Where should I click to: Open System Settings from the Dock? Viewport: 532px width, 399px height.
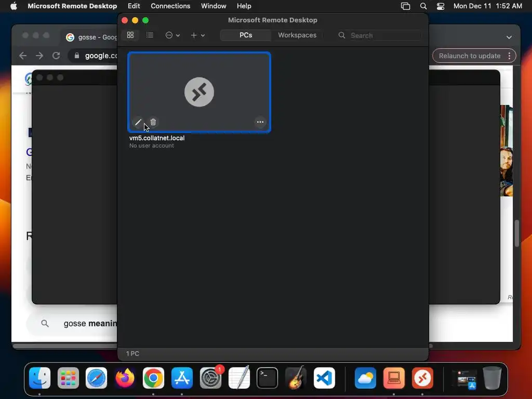(x=210, y=378)
